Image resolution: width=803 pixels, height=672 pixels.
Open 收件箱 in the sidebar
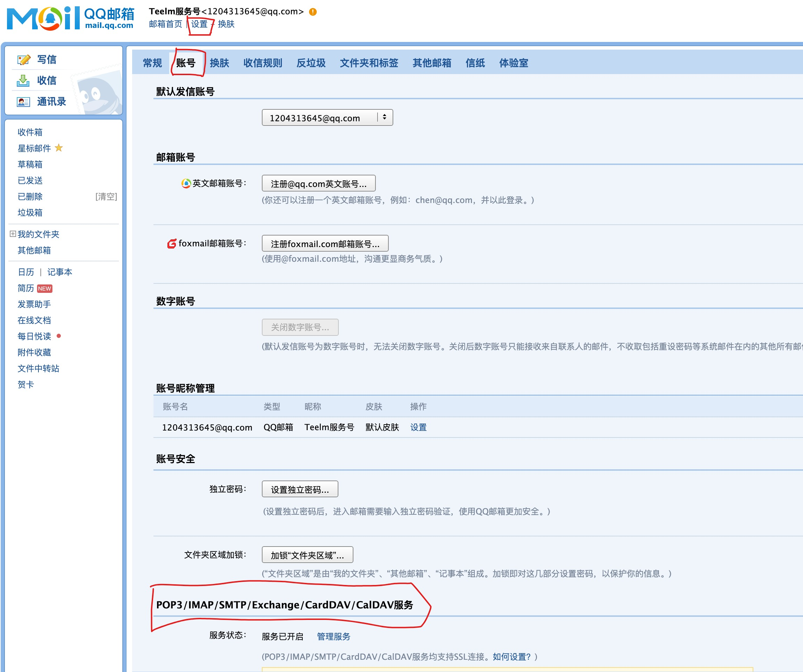[x=30, y=132]
